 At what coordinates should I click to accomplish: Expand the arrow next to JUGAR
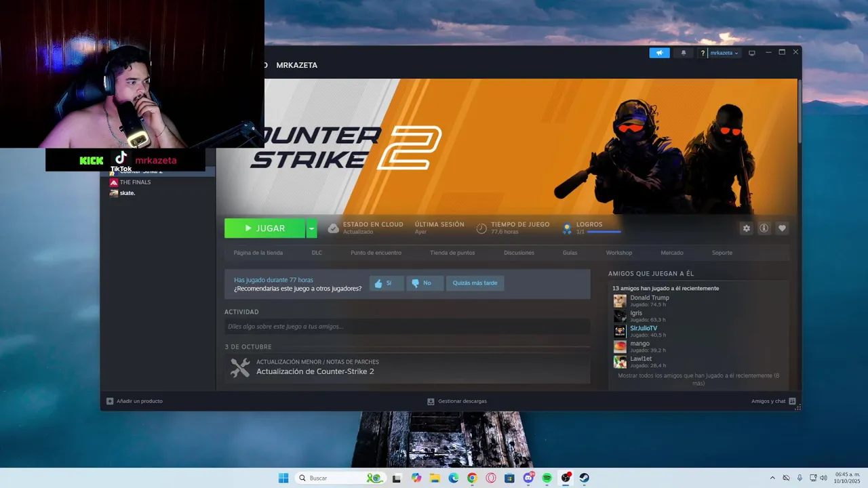click(311, 228)
